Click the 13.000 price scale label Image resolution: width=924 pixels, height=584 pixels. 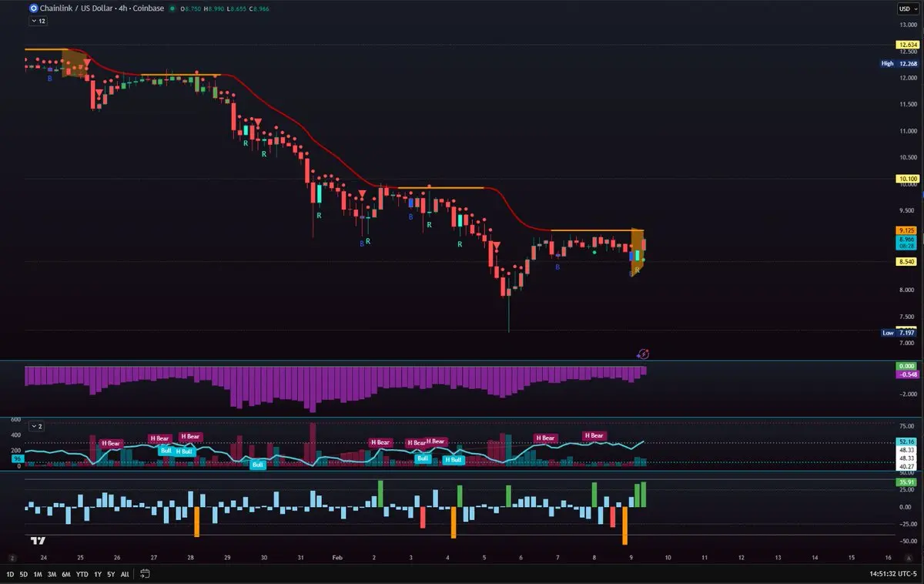coord(909,24)
